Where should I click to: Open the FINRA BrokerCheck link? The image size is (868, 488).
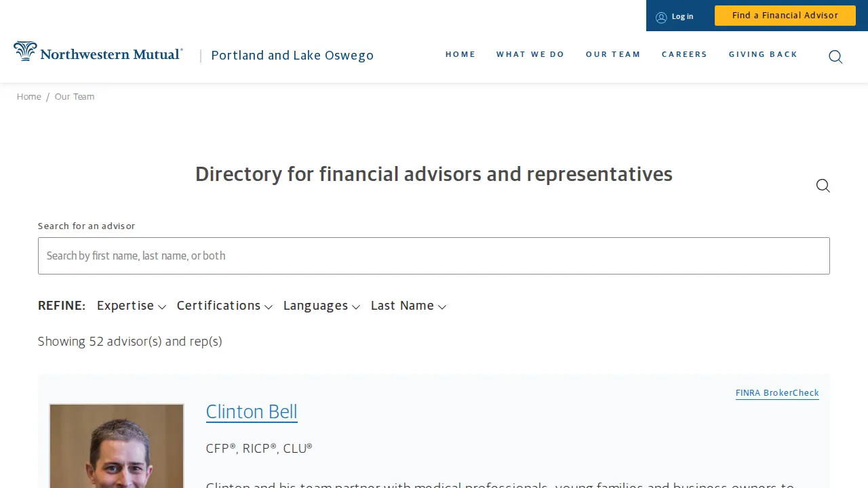777,393
